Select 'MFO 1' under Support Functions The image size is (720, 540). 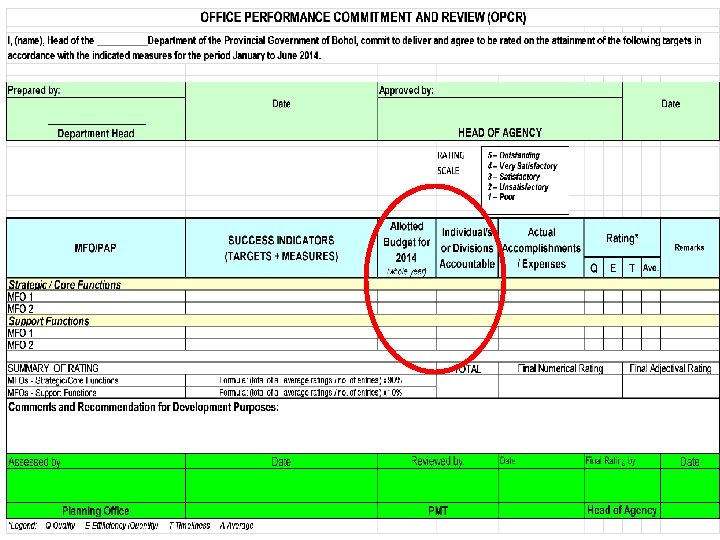coord(96,332)
